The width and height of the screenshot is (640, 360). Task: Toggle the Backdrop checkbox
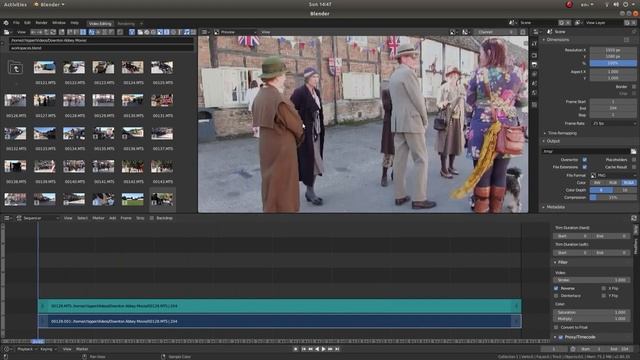152,218
